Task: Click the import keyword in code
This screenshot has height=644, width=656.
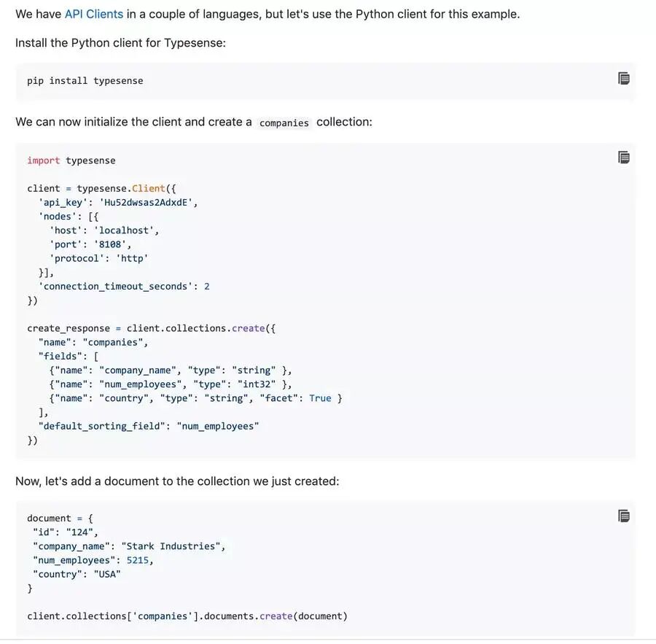Action: (44, 160)
